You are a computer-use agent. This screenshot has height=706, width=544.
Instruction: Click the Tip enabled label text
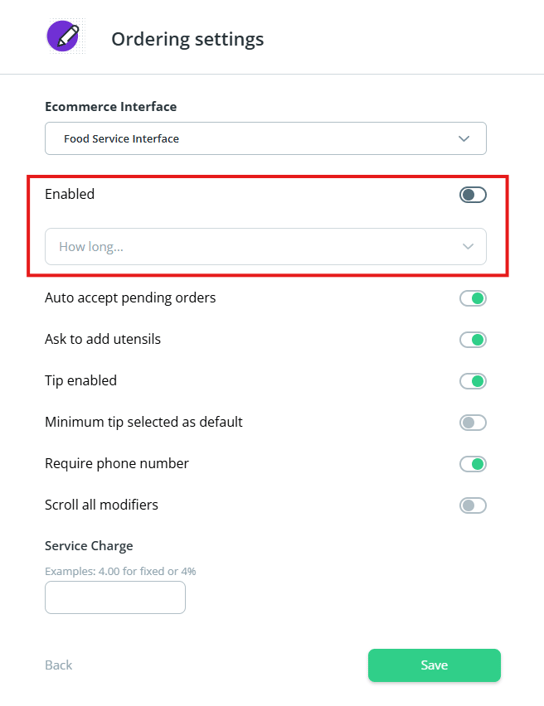(x=81, y=381)
